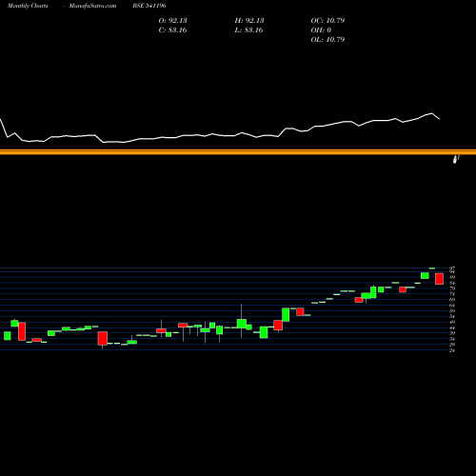Select the low value L: 83.16

(249, 30)
